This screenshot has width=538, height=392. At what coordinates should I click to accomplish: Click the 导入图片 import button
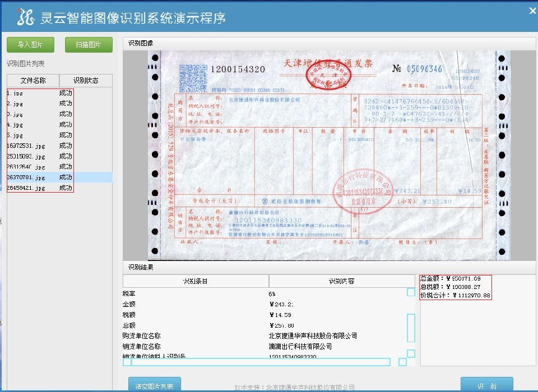[x=30, y=45]
